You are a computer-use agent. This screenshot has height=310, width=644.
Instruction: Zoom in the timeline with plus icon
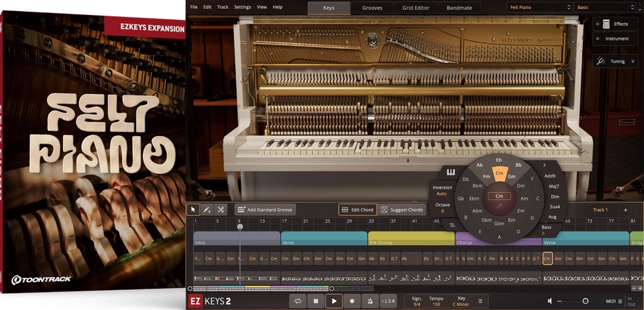639,289
